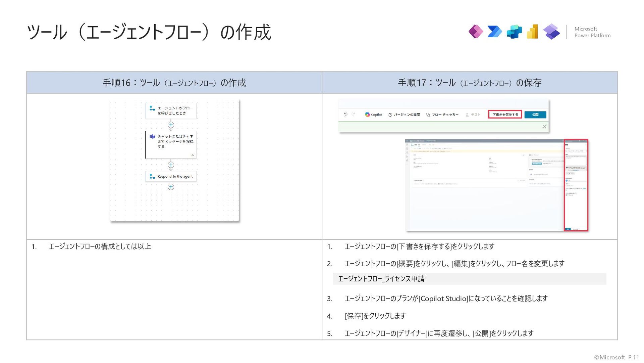
Task: Click the blue 公開 publish button
Action: (535, 115)
